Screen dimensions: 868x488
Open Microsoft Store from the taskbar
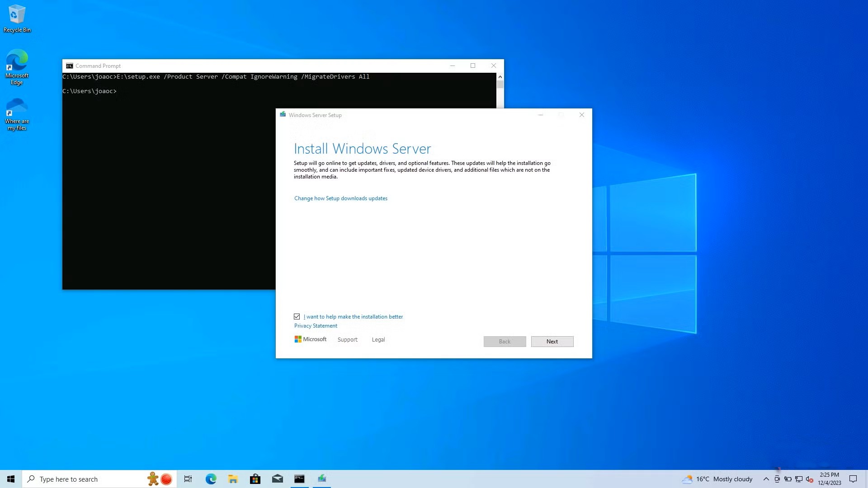(255, 479)
